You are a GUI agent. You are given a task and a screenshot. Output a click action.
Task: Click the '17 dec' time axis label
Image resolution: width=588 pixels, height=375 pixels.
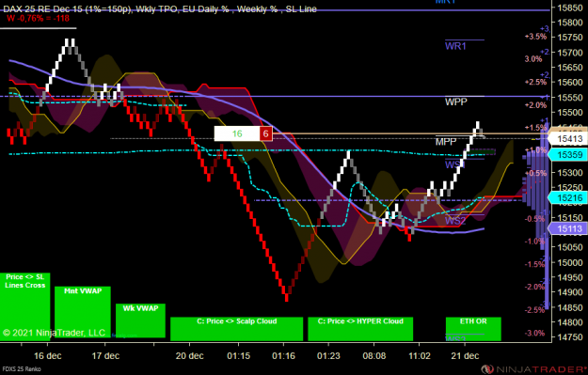(x=105, y=355)
